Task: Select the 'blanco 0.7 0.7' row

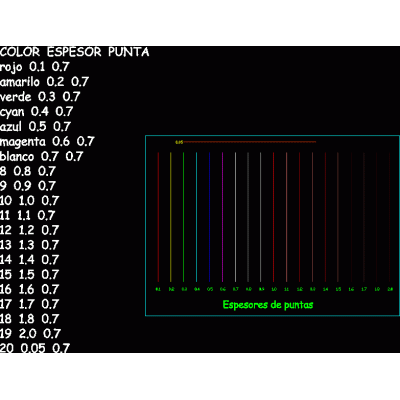Action: pos(41,156)
